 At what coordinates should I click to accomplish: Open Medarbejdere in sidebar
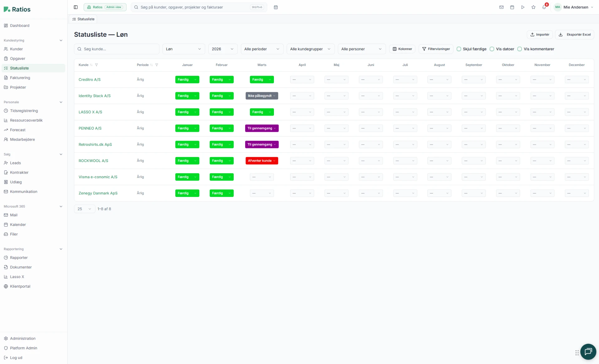[33, 140]
